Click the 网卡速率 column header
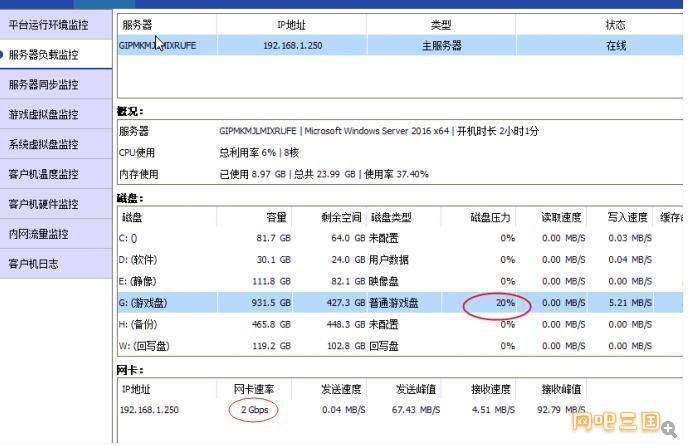Image resolution: width=691 pixels, height=446 pixels. click(254, 389)
